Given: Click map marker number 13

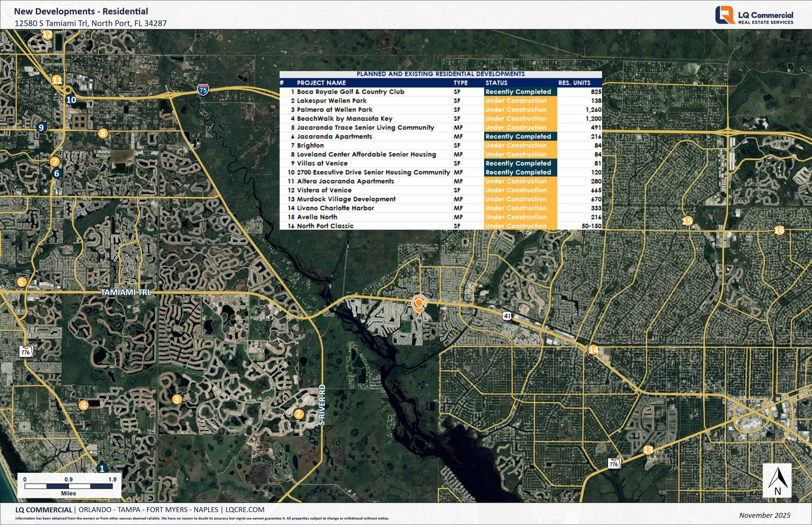Looking at the screenshot, I should click(x=647, y=450).
